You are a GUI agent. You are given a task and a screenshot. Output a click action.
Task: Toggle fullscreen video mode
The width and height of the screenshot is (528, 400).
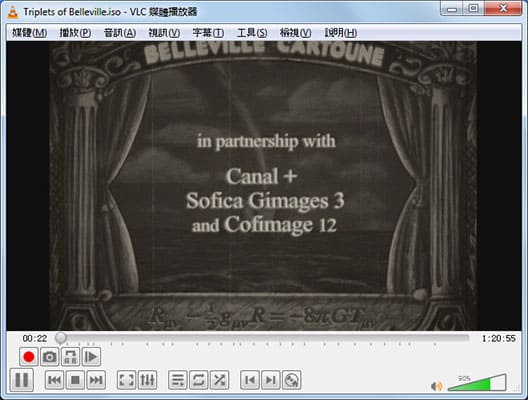pos(126,380)
